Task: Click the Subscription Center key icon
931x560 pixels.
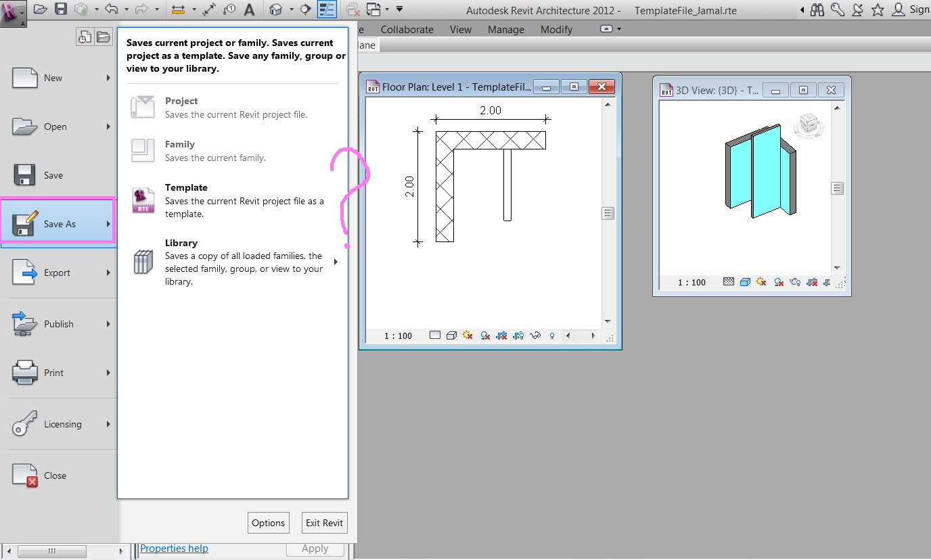Action: coord(838,9)
